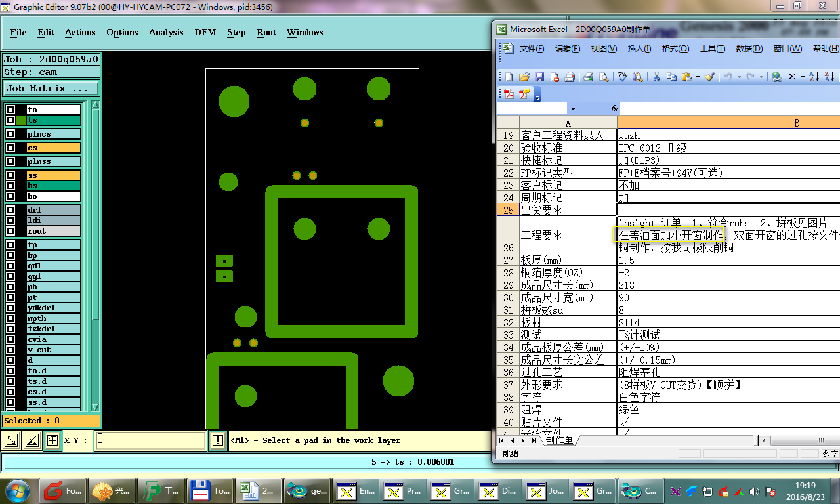Click the Format Painter brush icon
This screenshot has height=504, width=840.
(x=709, y=77)
